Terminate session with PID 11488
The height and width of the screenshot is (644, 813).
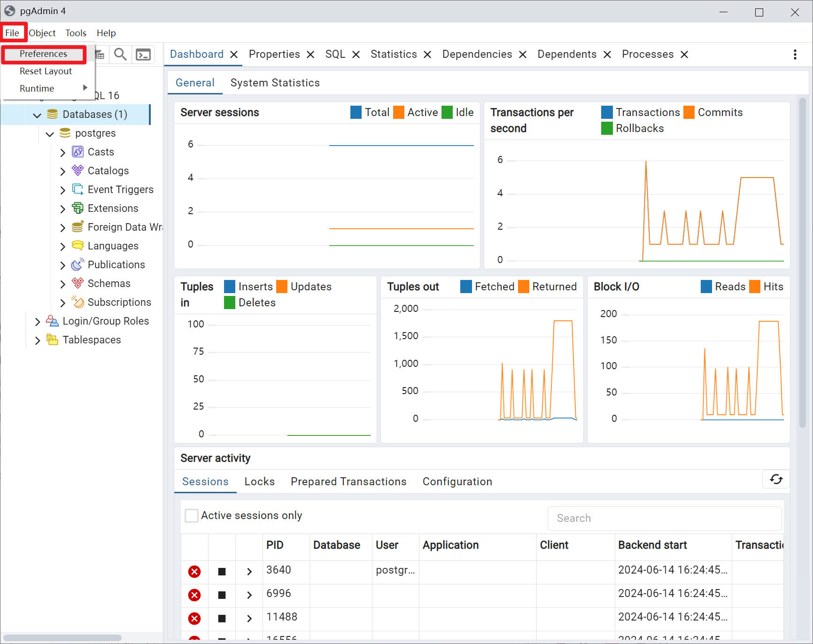tap(194, 619)
